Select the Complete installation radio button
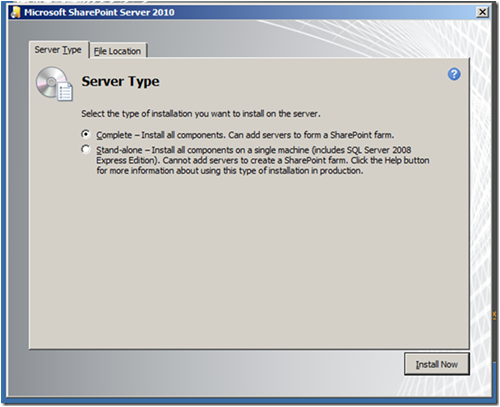Image resolution: width=500 pixels, height=407 pixels. click(86, 134)
